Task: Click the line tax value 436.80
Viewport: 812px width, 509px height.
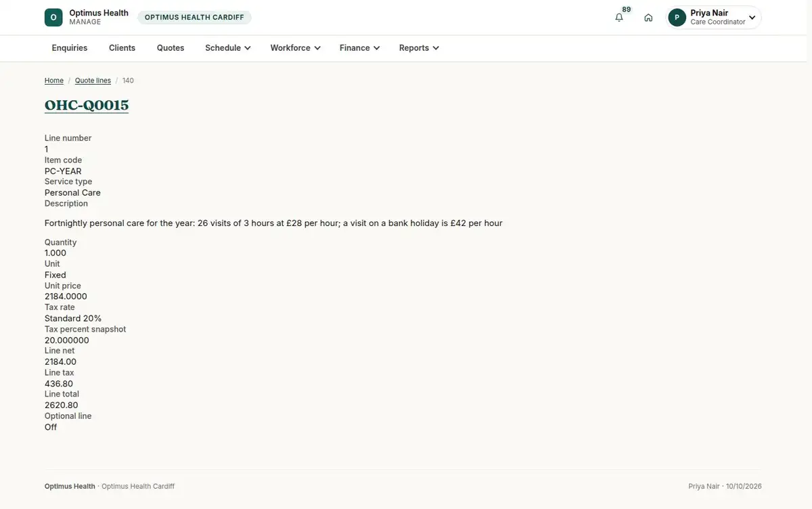Action: pos(59,384)
